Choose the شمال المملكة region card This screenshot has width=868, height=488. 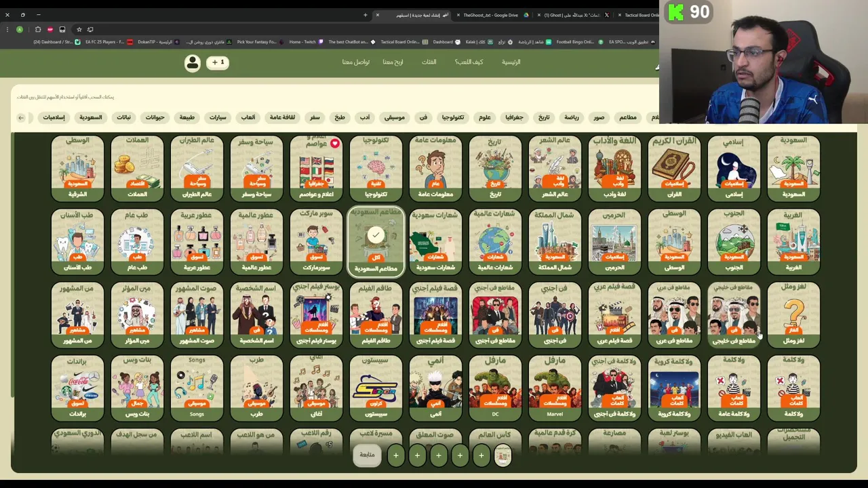point(555,241)
